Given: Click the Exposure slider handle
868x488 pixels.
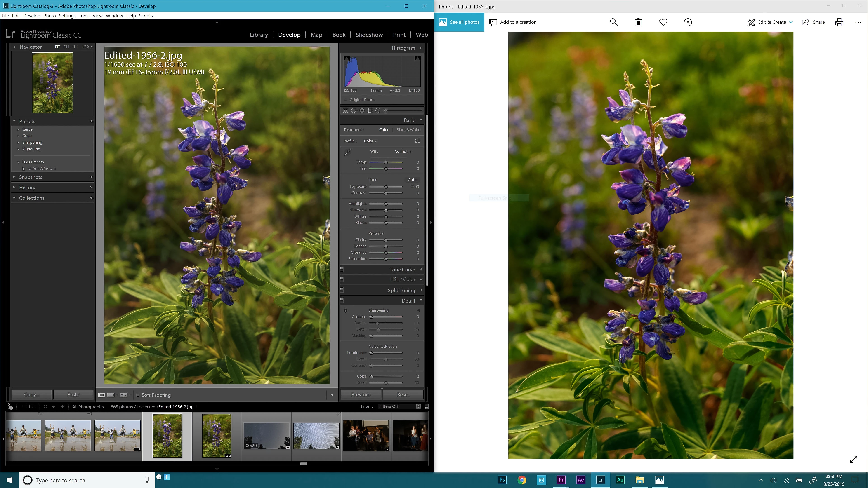Looking at the screenshot, I should point(386,187).
